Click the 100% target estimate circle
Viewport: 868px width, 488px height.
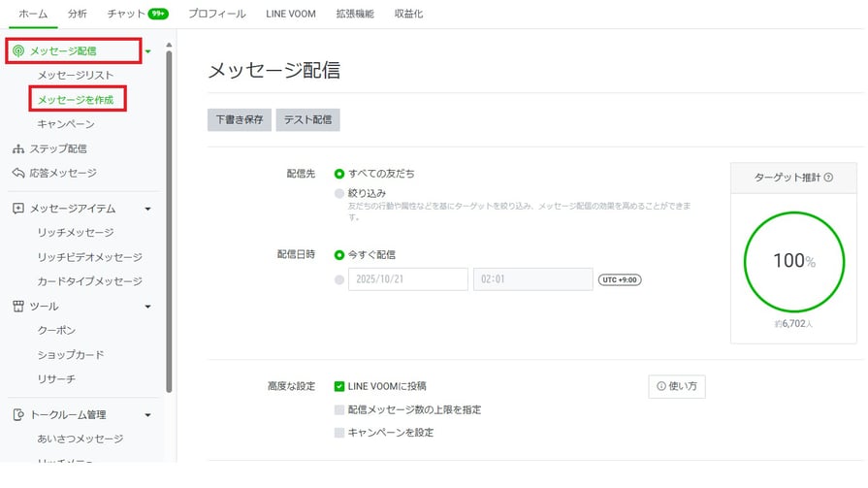click(794, 261)
